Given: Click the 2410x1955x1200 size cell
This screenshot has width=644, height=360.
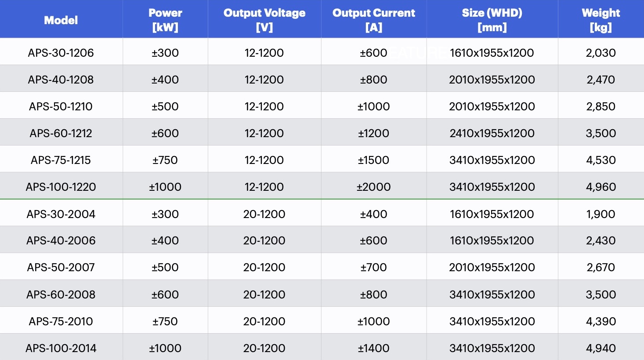Looking at the screenshot, I should pyautogui.click(x=492, y=133).
